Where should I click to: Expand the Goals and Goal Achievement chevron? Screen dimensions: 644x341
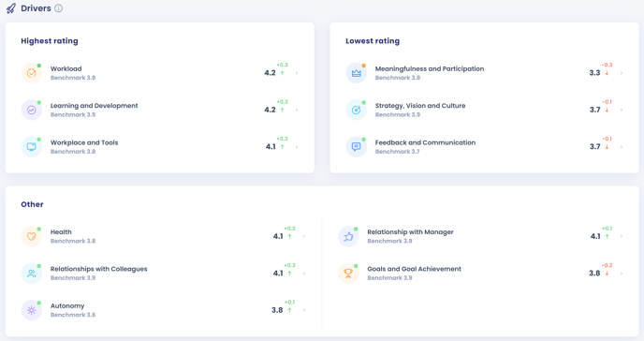[x=621, y=274]
